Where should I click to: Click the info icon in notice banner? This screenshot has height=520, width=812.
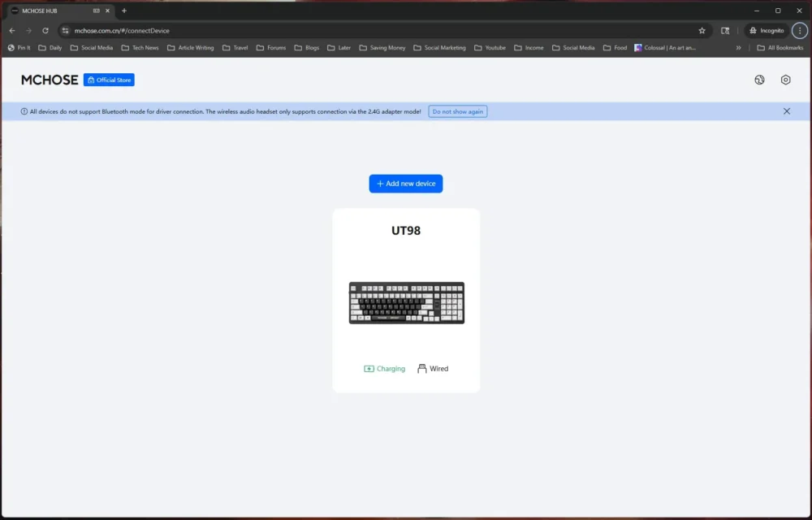click(x=24, y=111)
